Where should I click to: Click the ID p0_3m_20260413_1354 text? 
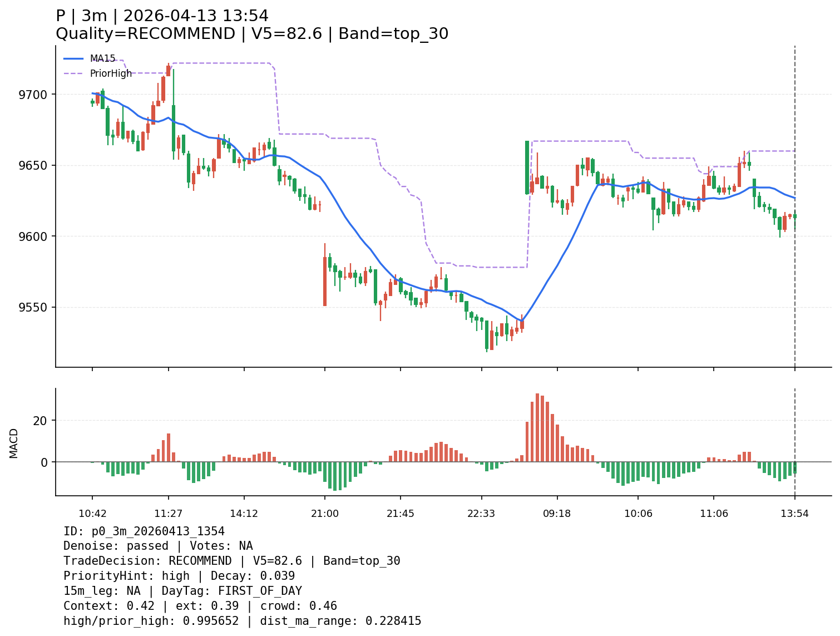tap(144, 531)
